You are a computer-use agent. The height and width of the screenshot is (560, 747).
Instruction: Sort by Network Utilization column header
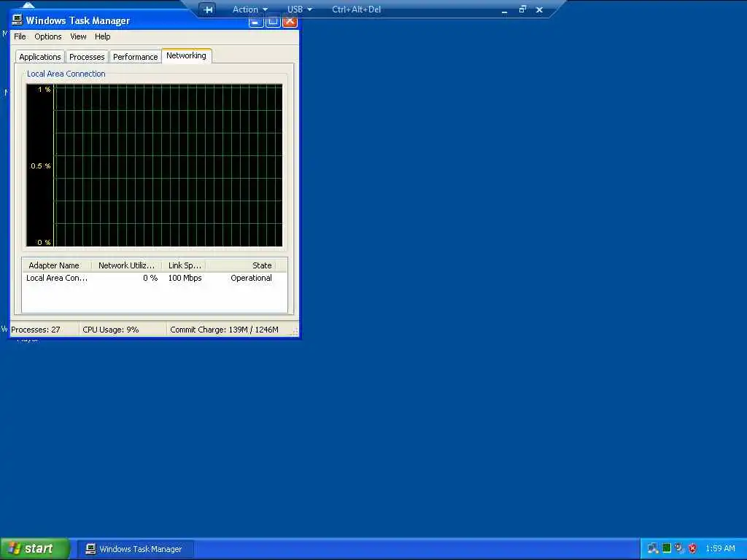coord(127,265)
